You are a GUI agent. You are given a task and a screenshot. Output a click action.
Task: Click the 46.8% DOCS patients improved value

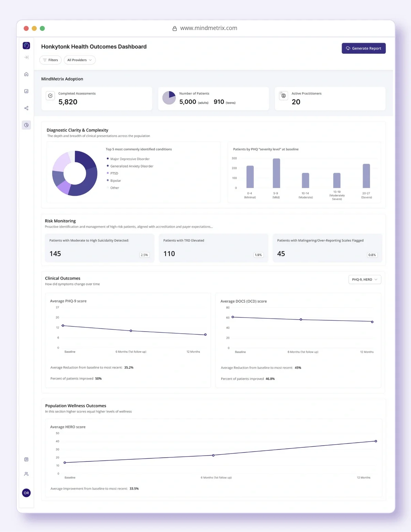tap(270, 379)
